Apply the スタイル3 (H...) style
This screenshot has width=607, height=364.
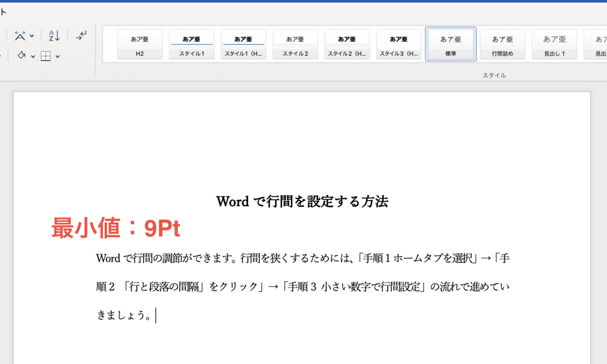pyautogui.click(x=399, y=44)
